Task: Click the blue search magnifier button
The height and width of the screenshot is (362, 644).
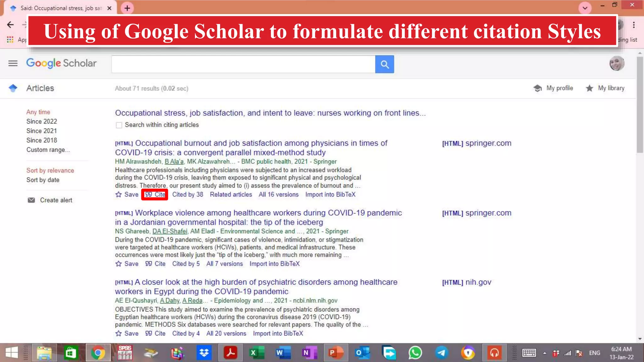Action: [385, 64]
